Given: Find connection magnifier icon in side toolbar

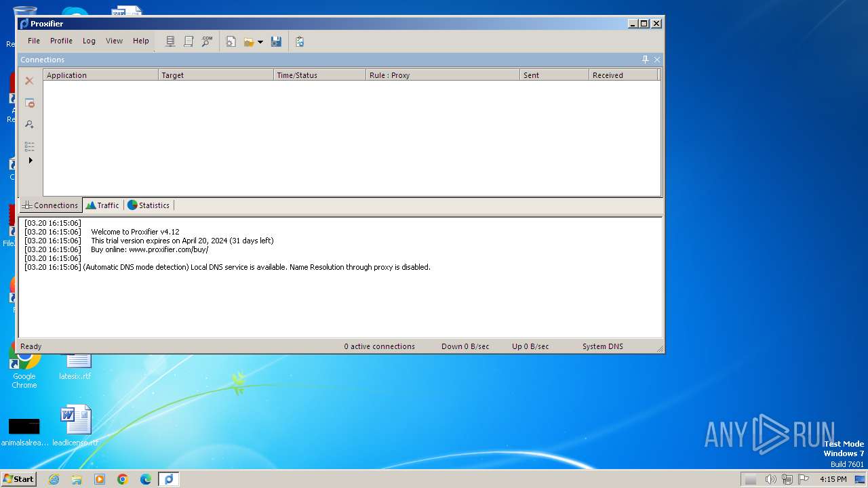Looking at the screenshot, I should 29,124.
